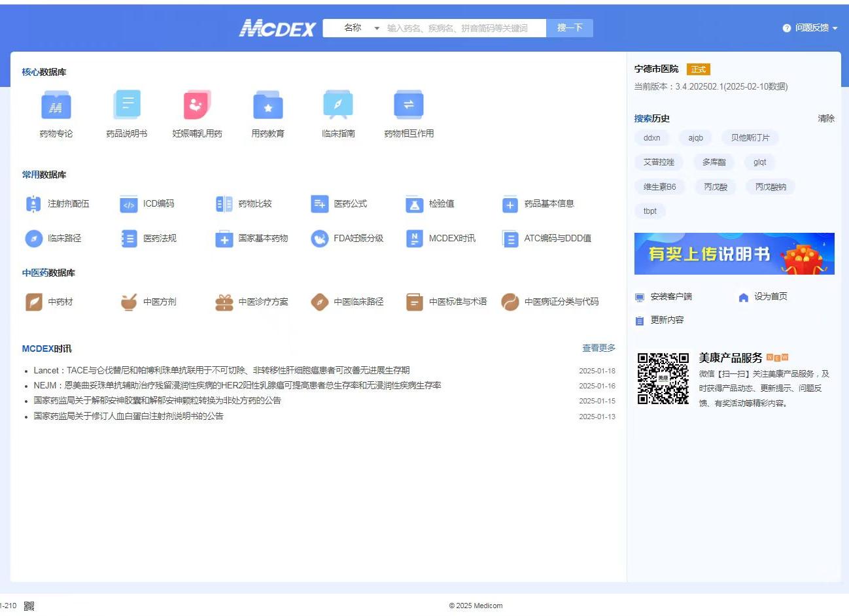Open 中医标准与术语 icon
This screenshot has width=849, height=616.
pos(414,302)
